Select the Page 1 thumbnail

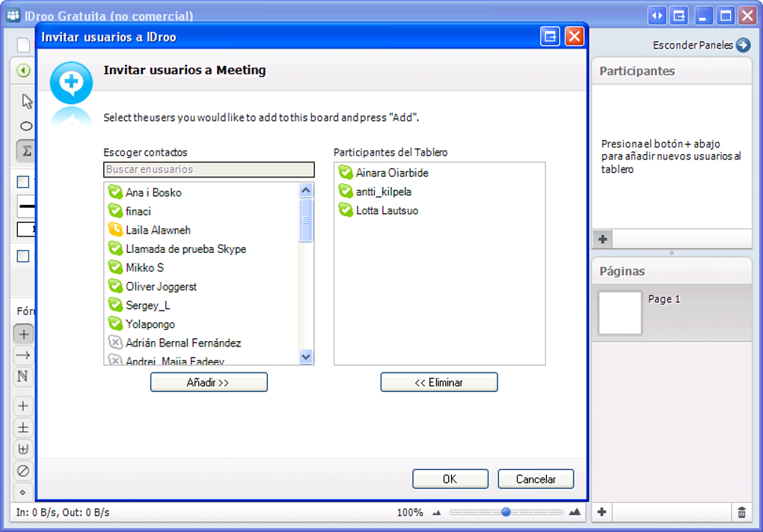620,313
